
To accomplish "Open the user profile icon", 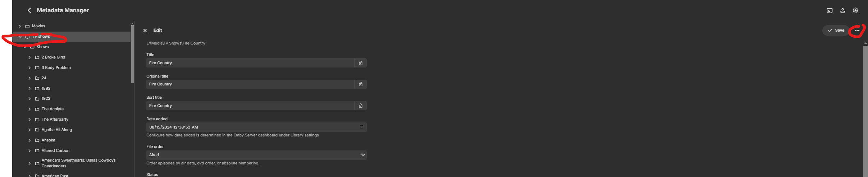I will click(842, 10).
